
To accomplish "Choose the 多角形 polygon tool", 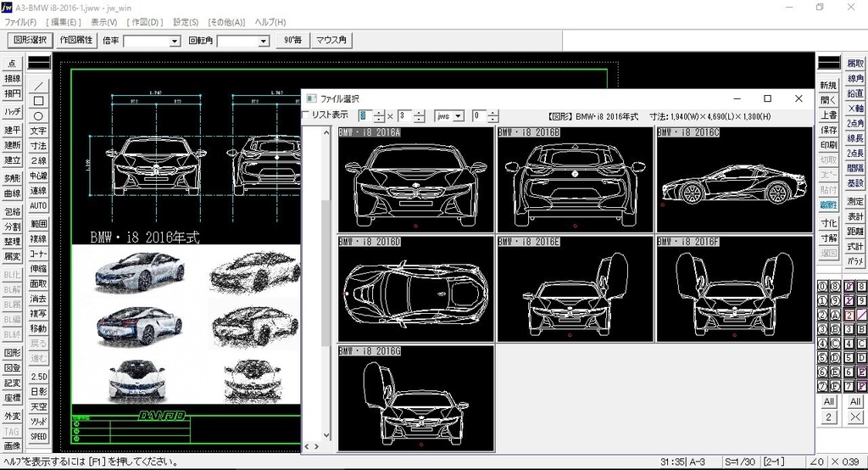I will [12, 178].
